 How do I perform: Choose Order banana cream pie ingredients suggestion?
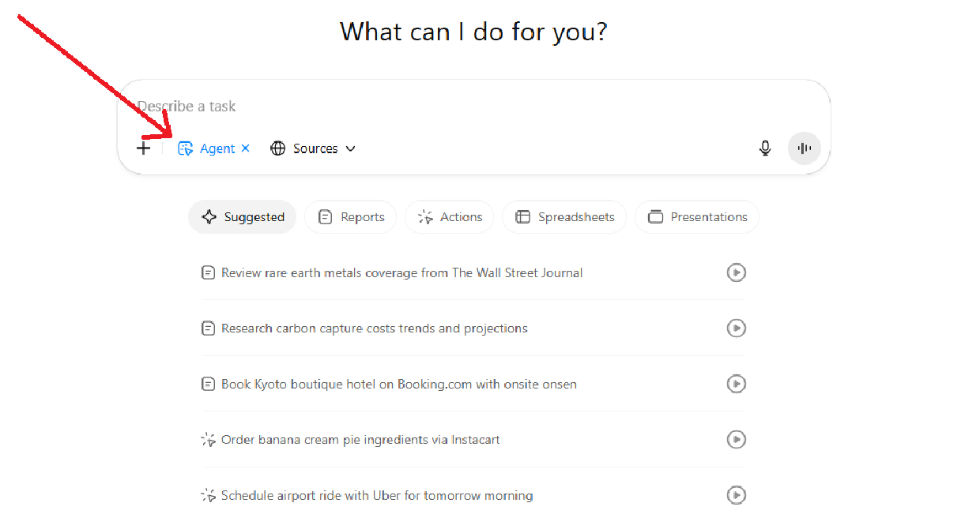click(360, 439)
